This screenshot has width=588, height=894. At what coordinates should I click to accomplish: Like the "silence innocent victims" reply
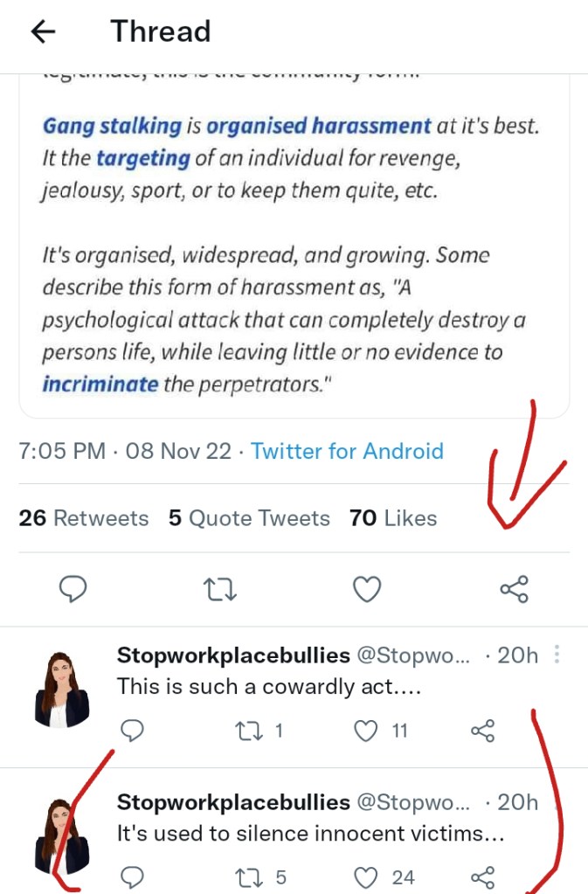(367, 877)
